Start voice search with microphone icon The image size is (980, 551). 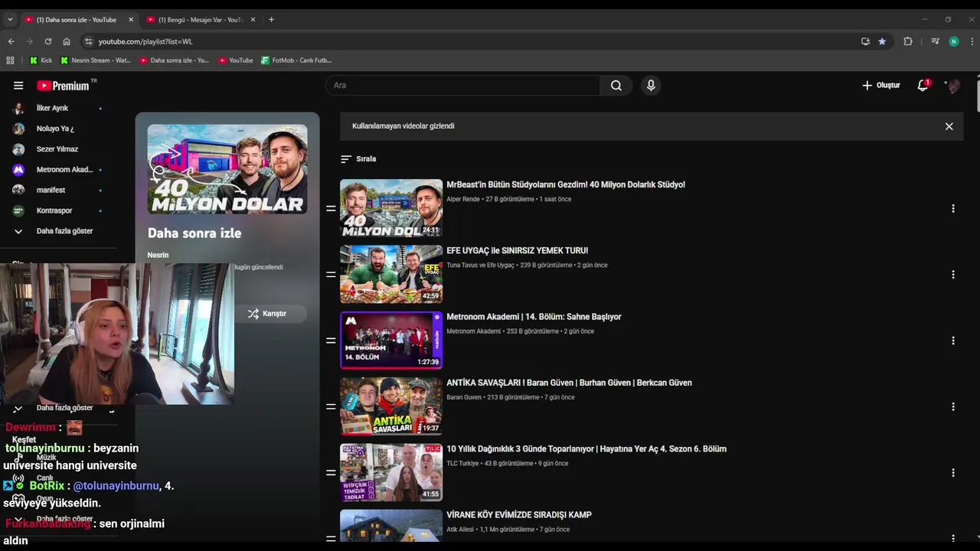point(651,86)
